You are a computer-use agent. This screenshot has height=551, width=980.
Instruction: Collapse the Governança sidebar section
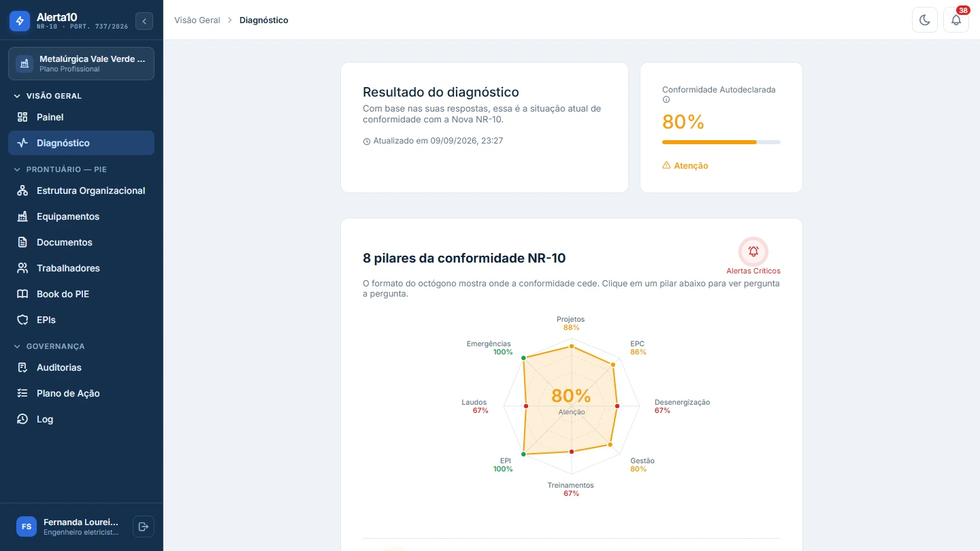tap(49, 346)
